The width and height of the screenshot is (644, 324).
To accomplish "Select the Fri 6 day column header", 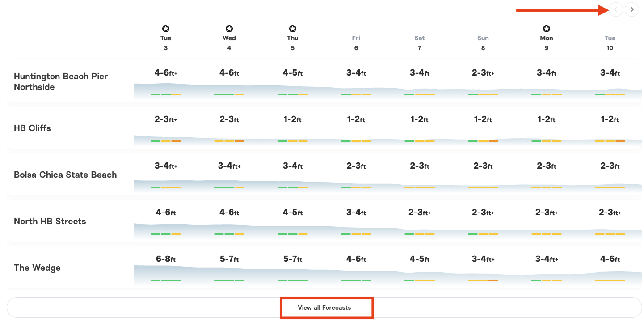I will pyautogui.click(x=356, y=43).
